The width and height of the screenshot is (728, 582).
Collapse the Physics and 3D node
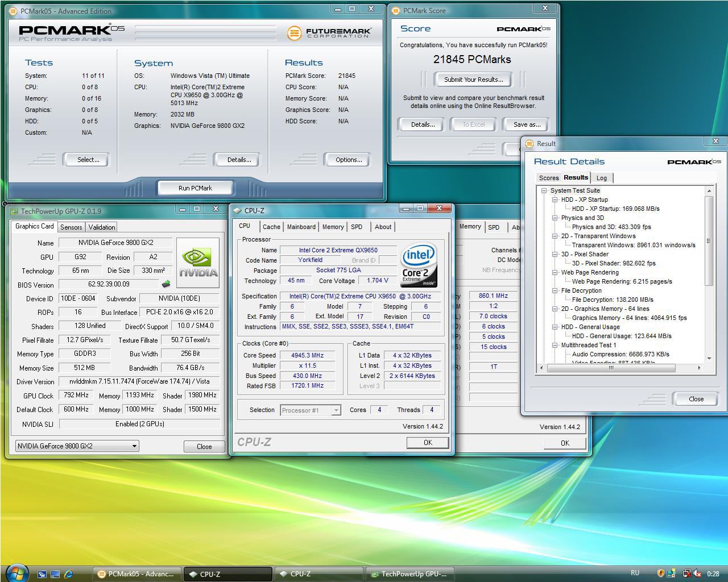[x=555, y=218]
